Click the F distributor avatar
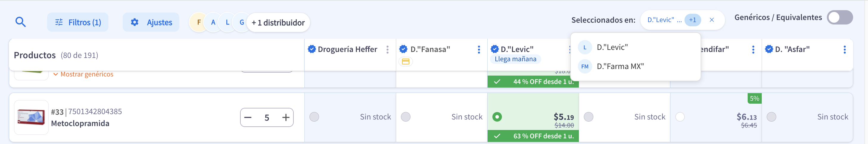868x144 pixels. [x=198, y=22]
